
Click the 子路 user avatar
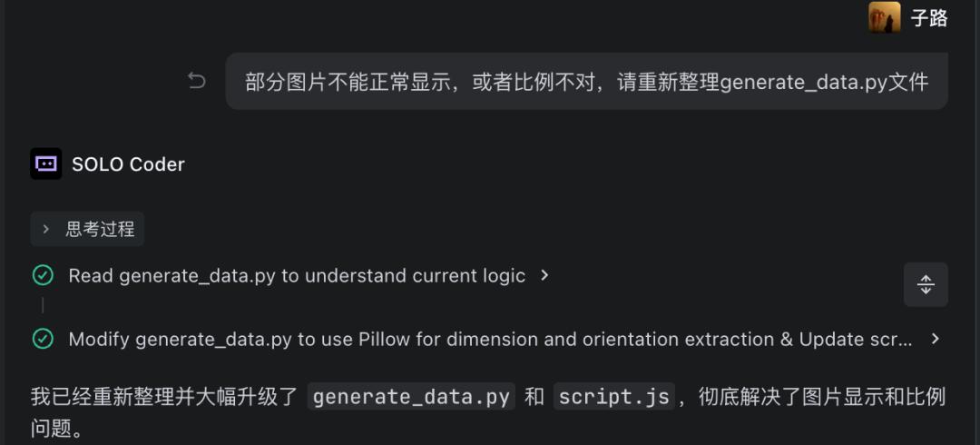point(884,17)
